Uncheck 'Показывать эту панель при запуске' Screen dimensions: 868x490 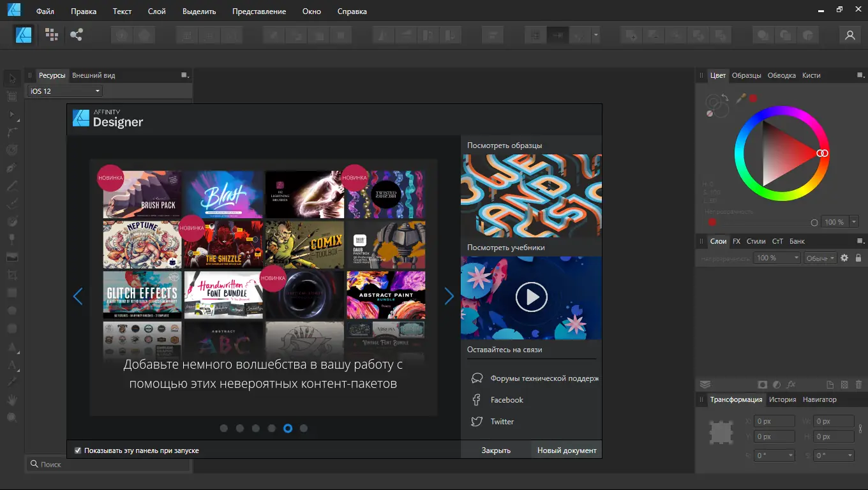78,450
